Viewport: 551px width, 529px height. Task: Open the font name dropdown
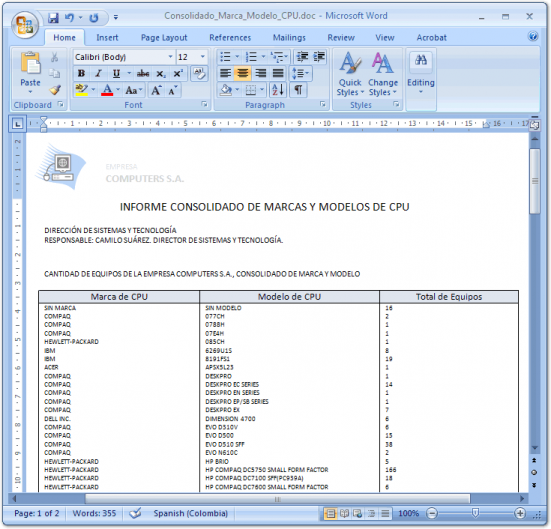tap(170, 57)
